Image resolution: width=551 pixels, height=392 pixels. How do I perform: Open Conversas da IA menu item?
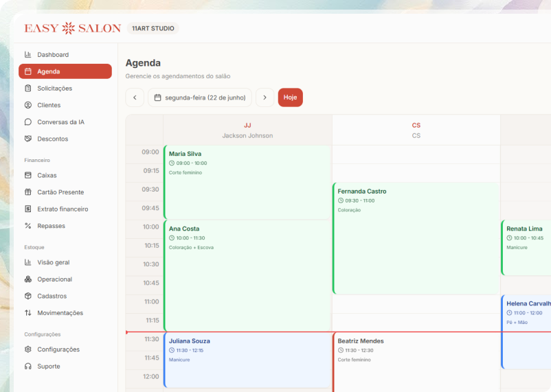[65, 122]
